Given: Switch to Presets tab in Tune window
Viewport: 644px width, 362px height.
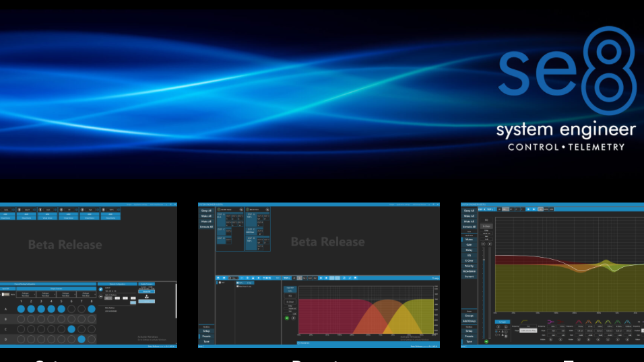Looking at the screenshot, I should click(469, 336).
